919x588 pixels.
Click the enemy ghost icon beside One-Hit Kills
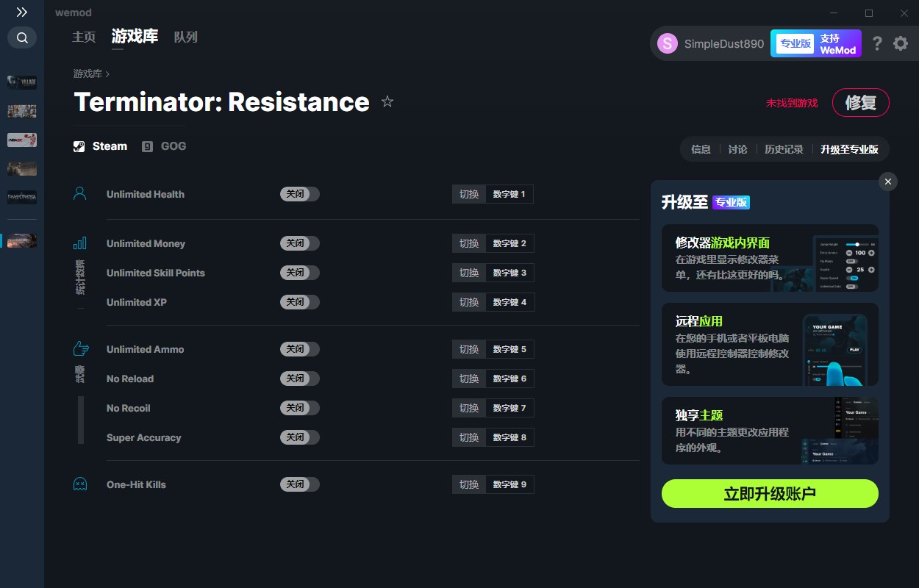click(x=80, y=484)
